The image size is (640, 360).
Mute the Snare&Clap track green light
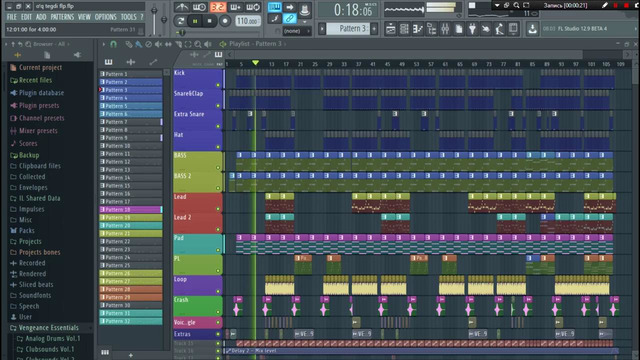pyautogui.click(x=218, y=106)
